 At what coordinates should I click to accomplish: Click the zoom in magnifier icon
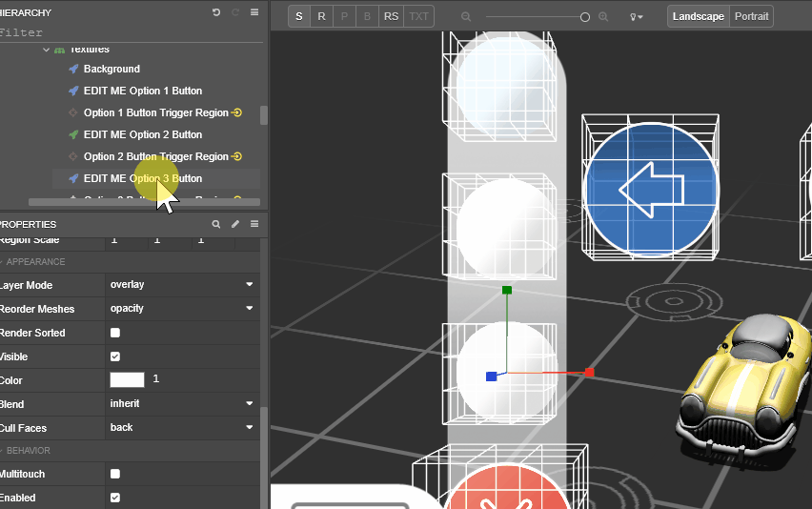[603, 16]
